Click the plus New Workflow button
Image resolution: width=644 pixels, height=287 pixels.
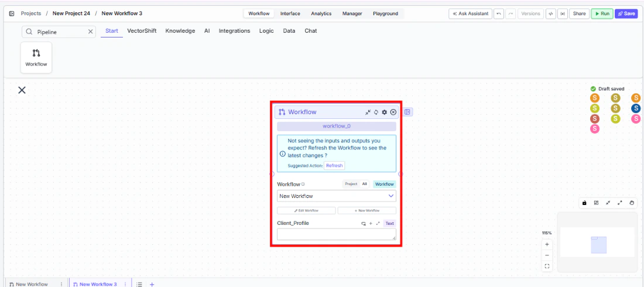click(x=366, y=210)
